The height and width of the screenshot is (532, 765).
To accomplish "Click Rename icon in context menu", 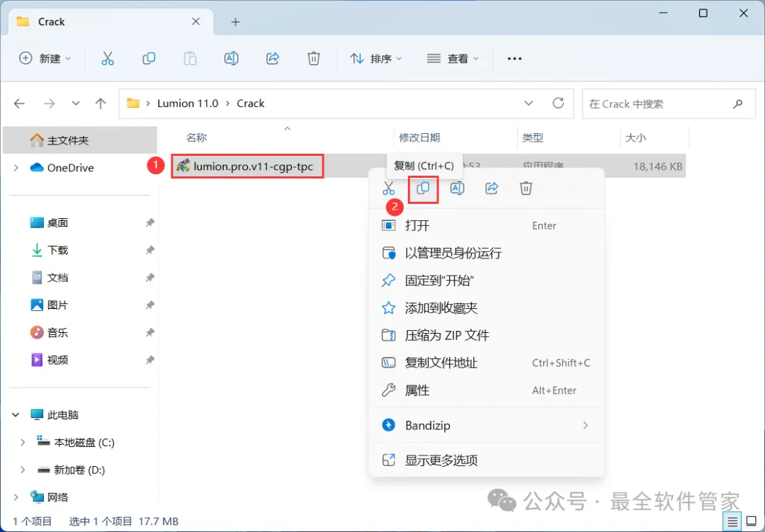I will click(457, 188).
